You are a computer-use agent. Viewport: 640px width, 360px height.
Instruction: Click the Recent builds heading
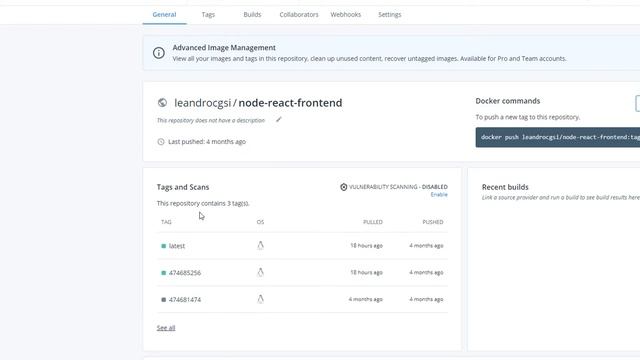[x=505, y=187]
